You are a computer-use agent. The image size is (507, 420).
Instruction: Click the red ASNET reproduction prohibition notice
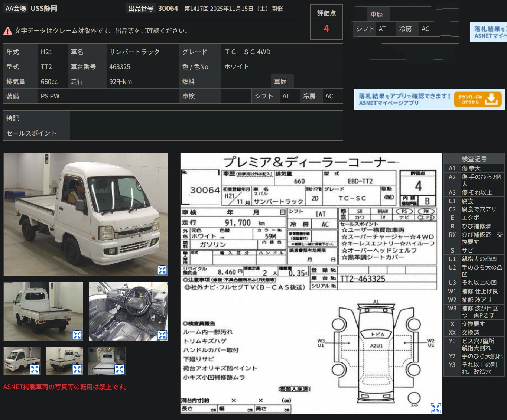65,387
